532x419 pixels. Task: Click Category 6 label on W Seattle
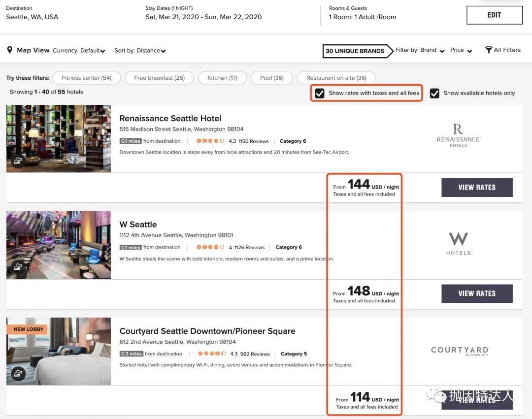click(289, 247)
